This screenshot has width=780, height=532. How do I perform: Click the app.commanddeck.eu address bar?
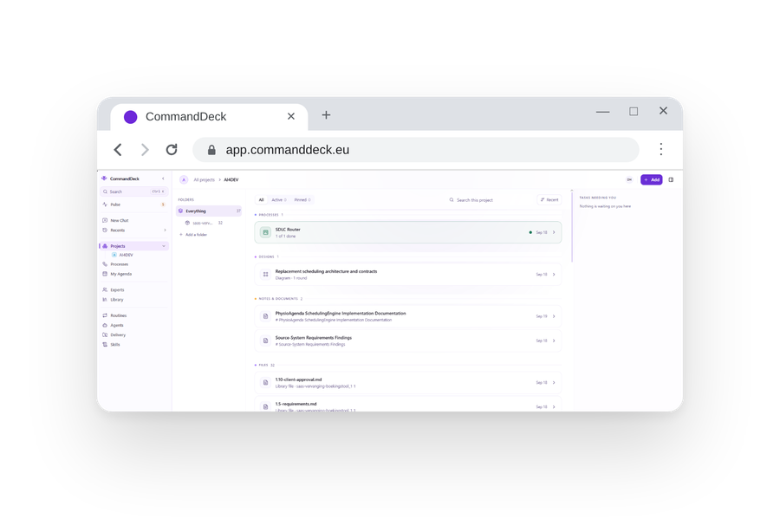click(415, 150)
